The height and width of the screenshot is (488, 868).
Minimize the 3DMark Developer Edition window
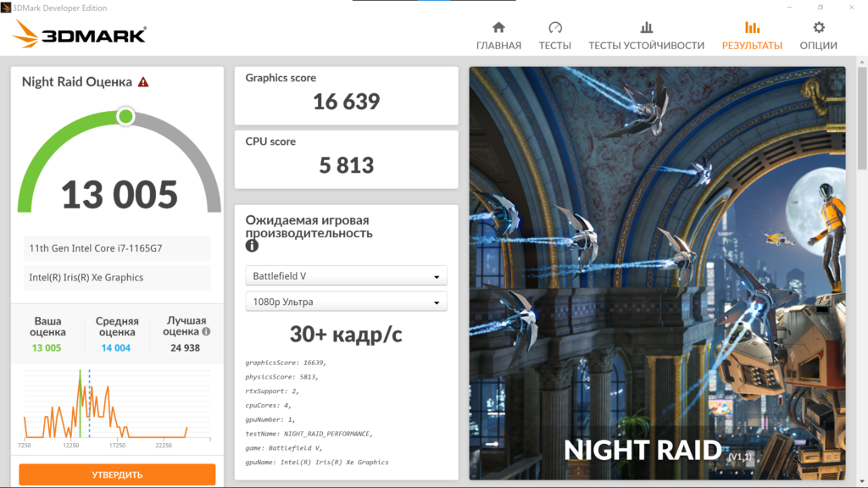(x=789, y=7)
